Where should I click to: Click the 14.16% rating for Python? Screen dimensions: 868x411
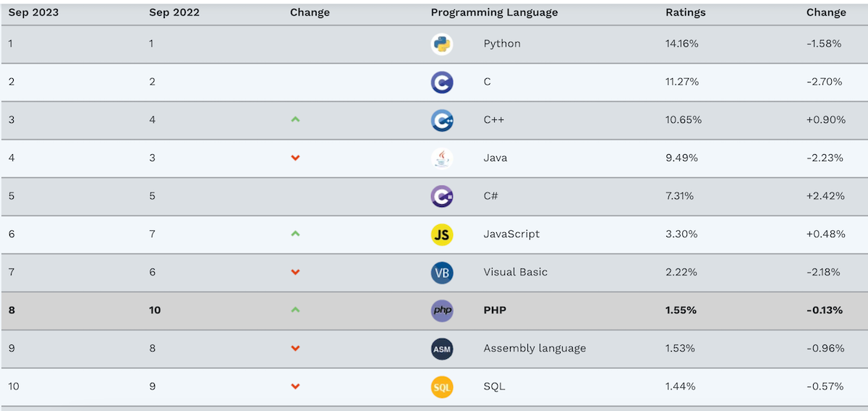681,43
